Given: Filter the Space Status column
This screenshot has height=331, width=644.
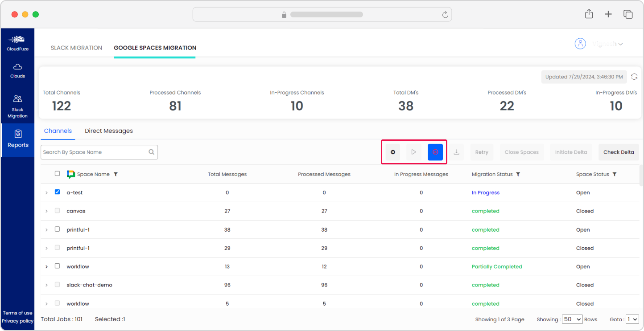Looking at the screenshot, I should point(615,174).
